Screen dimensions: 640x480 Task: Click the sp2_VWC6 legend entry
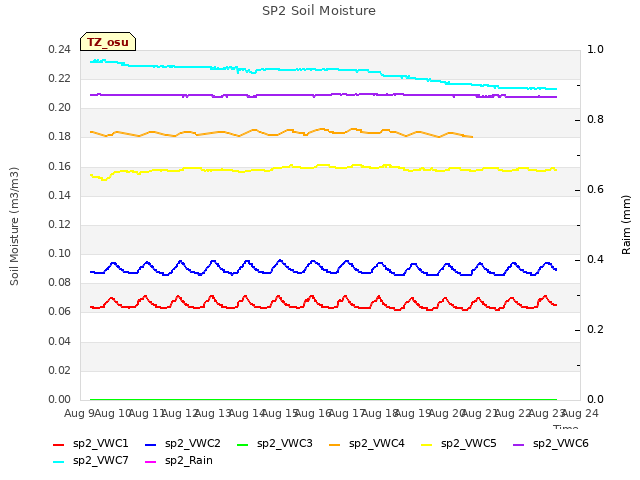point(551,444)
